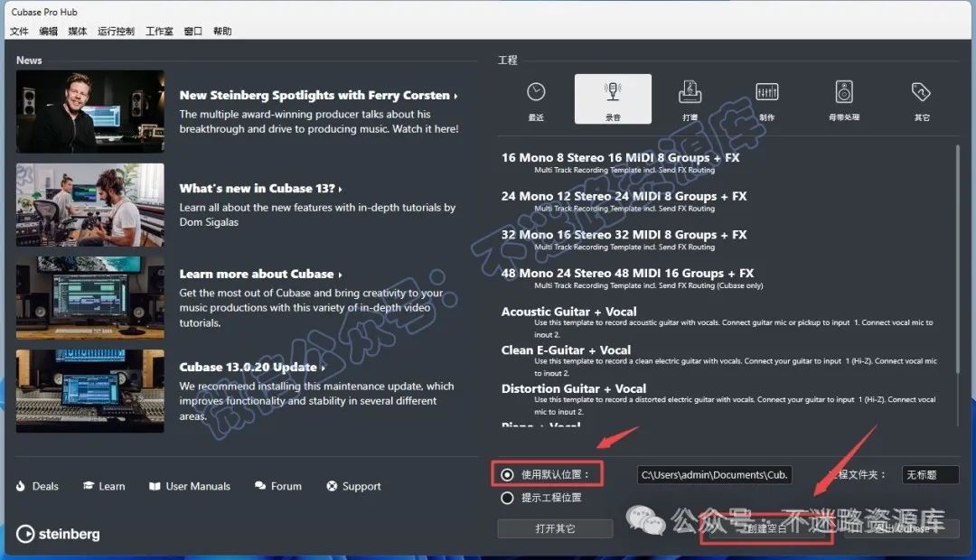Click the What's new in Cubase 13 thumbnail
The height and width of the screenshot is (560, 976).
coord(90,205)
